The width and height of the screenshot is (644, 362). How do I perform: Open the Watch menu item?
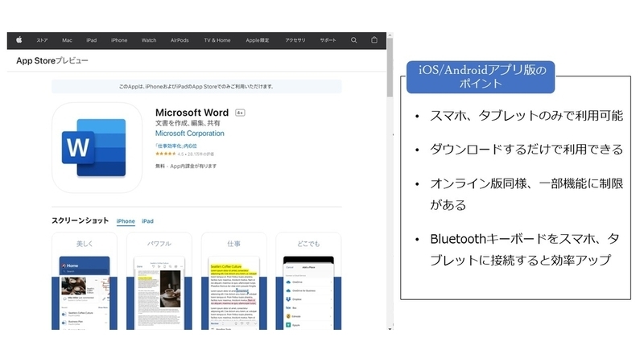[149, 40]
